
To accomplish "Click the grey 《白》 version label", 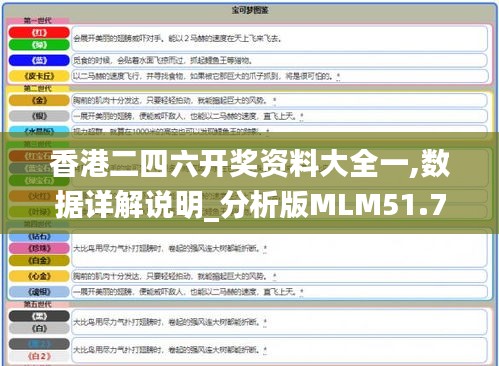I will point(39,328).
